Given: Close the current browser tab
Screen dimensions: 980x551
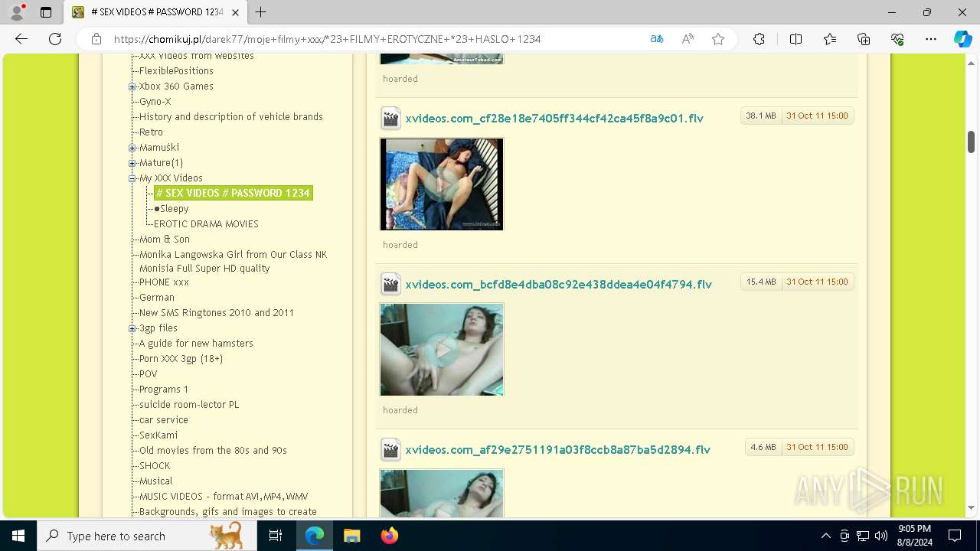Looking at the screenshot, I should 234,12.
